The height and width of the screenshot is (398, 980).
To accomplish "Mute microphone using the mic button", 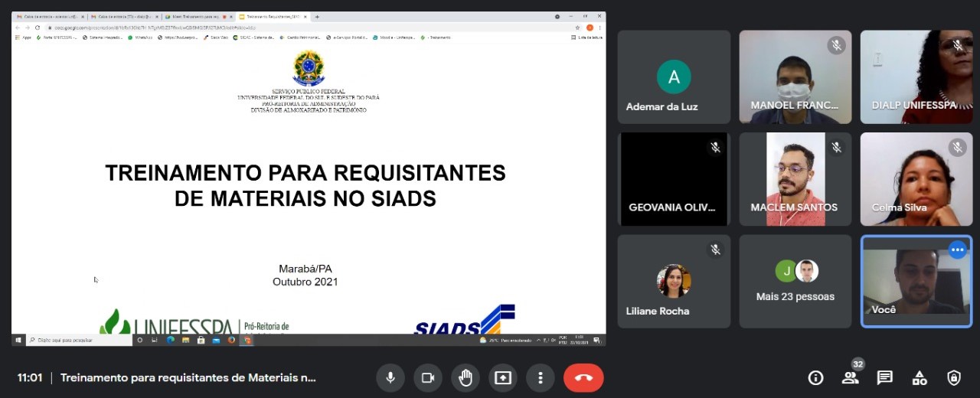I will click(x=390, y=377).
